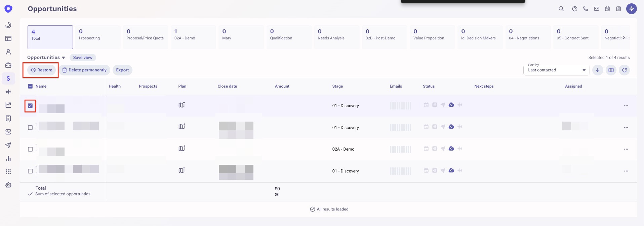
Task: Go to contacts person icon in sidebar
Action: pos(8,52)
